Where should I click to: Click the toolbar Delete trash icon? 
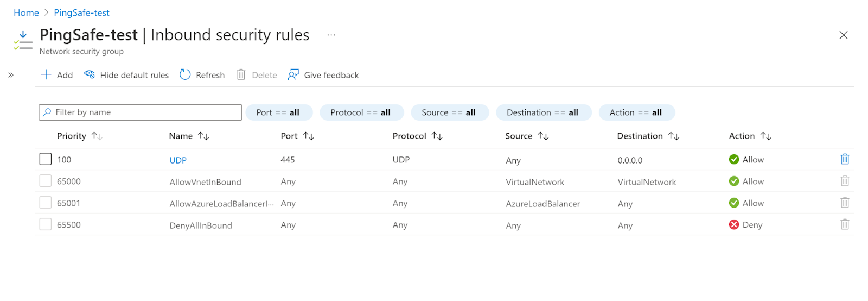tap(241, 74)
